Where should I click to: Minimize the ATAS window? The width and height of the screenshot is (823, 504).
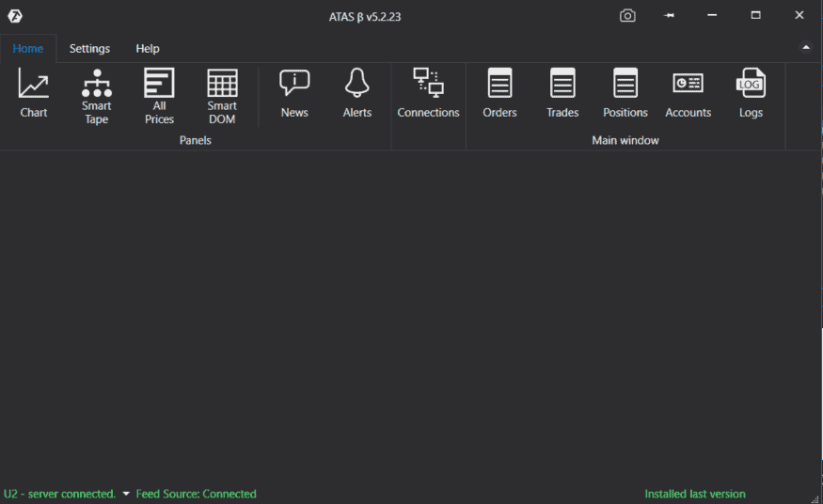[x=712, y=15]
